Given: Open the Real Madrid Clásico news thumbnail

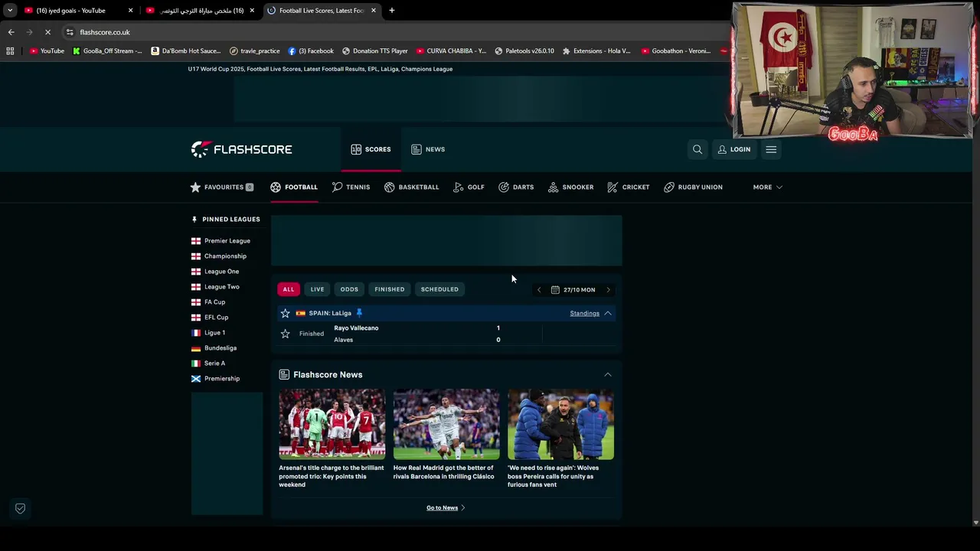Looking at the screenshot, I should pyautogui.click(x=446, y=424).
